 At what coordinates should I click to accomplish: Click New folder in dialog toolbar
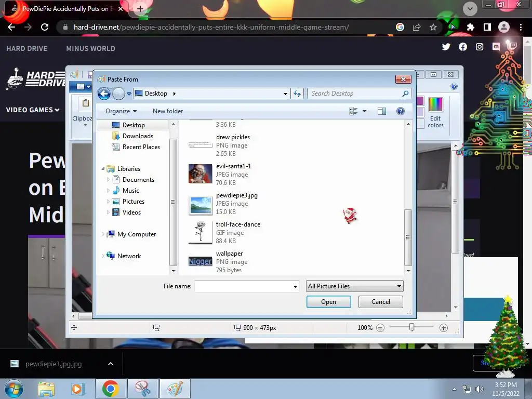click(x=168, y=111)
